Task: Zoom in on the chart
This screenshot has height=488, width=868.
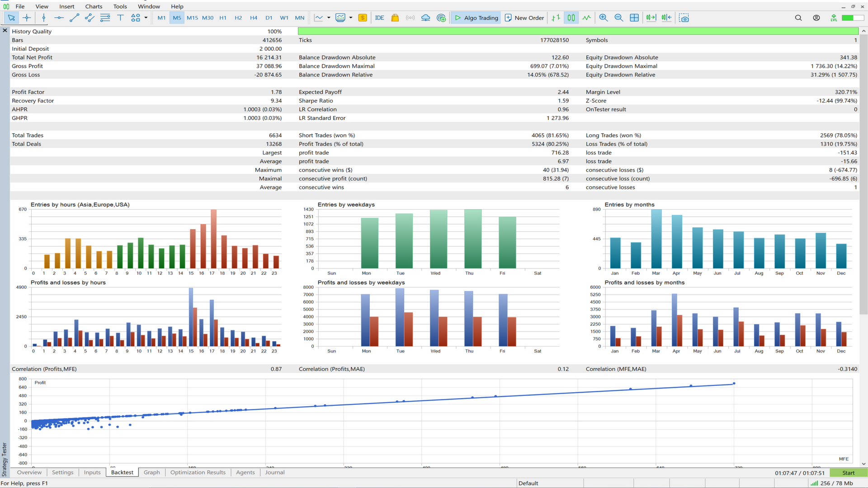Action: click(603, 18)
